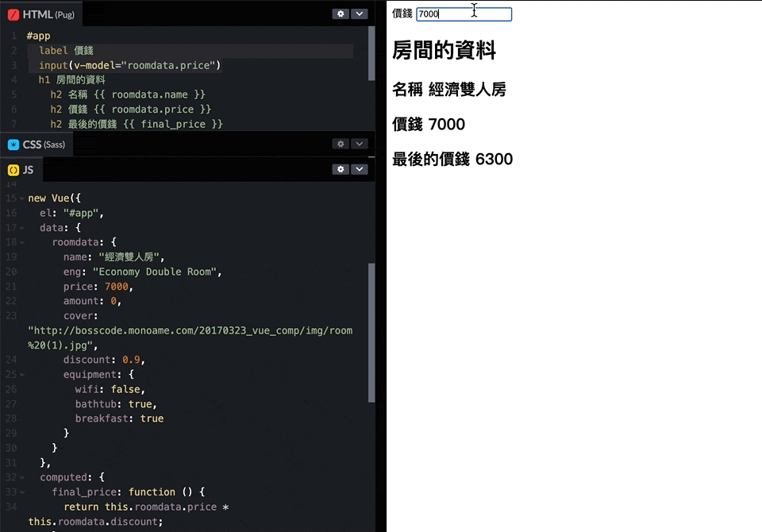Open the JS editor settings gear
762x532 pixels.
tap(341, 169)
